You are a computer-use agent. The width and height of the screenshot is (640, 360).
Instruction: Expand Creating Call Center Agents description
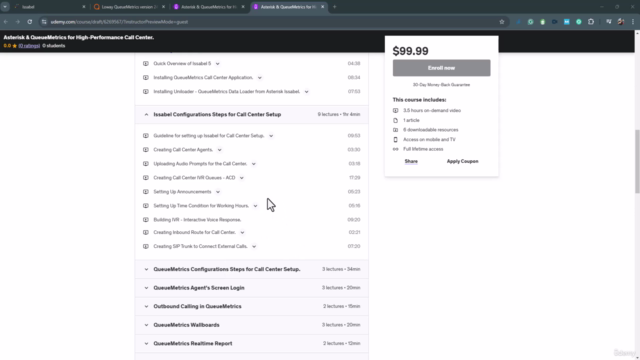pos(220,150)
